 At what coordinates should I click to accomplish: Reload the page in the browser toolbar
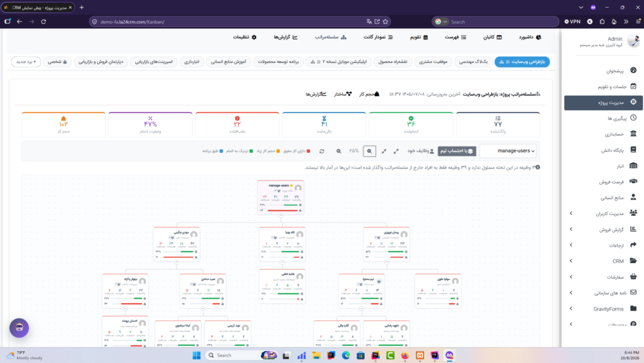click(x=43, y=22)
